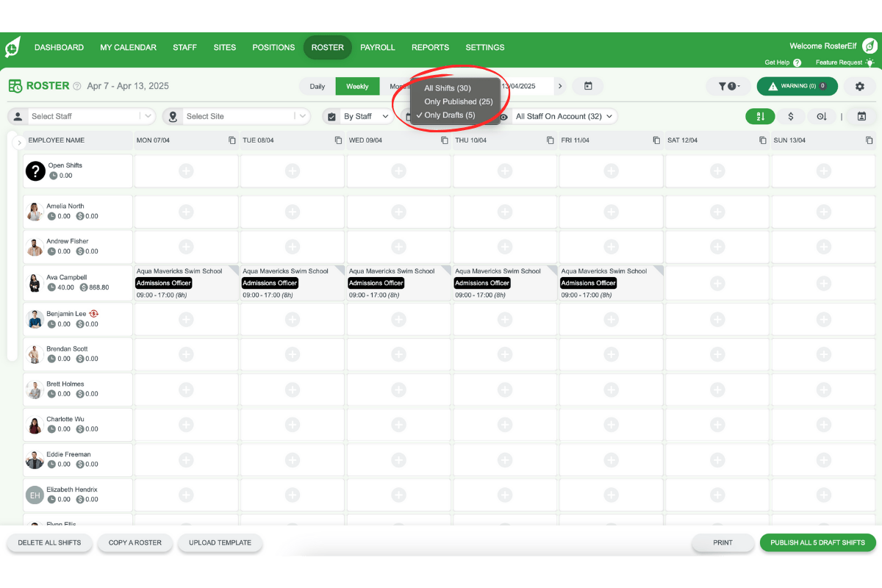Sort shifts by time using the clock icon
Screen dimensions: 882x588
click(822, 116)
